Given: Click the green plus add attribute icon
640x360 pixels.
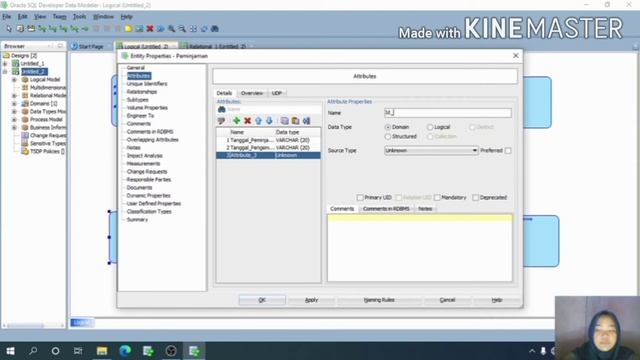Looking at the screenshot, I should (x=236, y=120).
